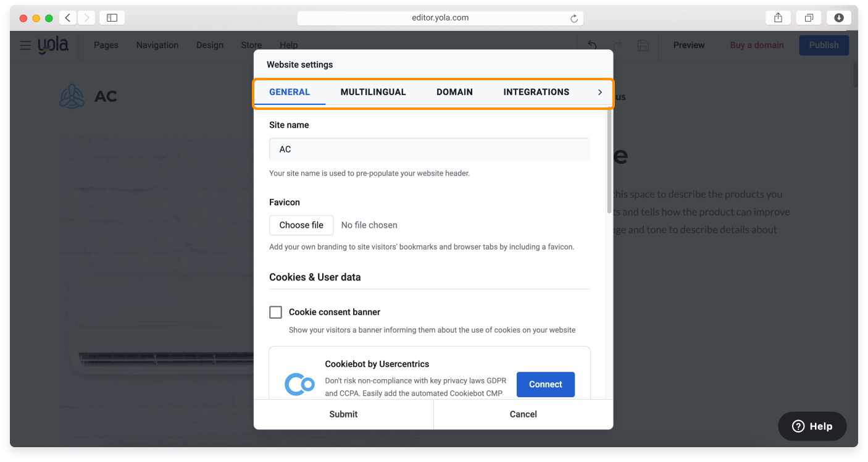Click the Yola logo
Screen dimensions: 868x462
click(53, 45)
